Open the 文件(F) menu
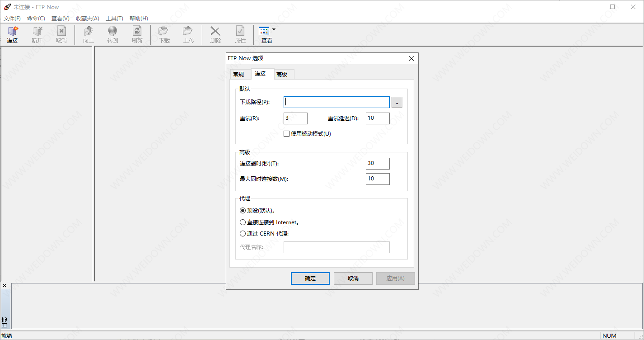The width and height of the screenshot is (644, 340). pos(12,19)
